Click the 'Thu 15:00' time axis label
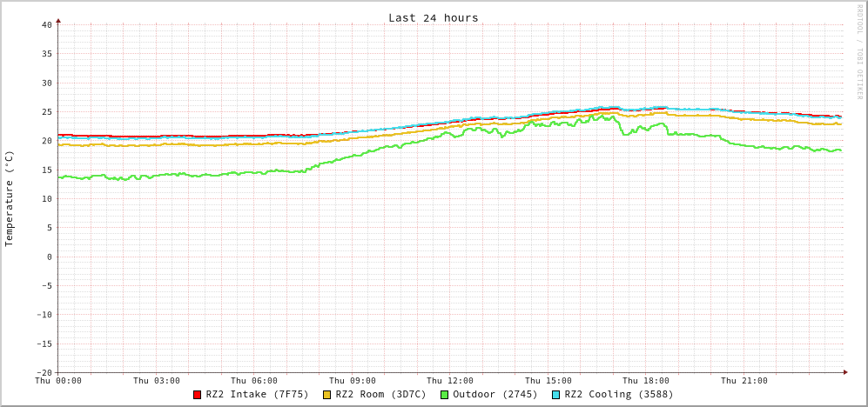This screenshot has height=407, width=868. pyautogui.click(x=548, y=380)
